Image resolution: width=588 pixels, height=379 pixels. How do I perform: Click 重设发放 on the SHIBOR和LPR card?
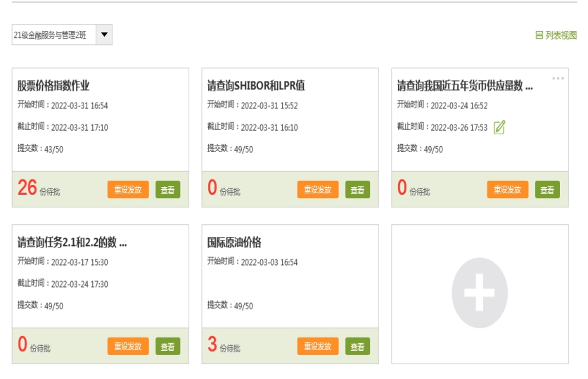point(318,190)
